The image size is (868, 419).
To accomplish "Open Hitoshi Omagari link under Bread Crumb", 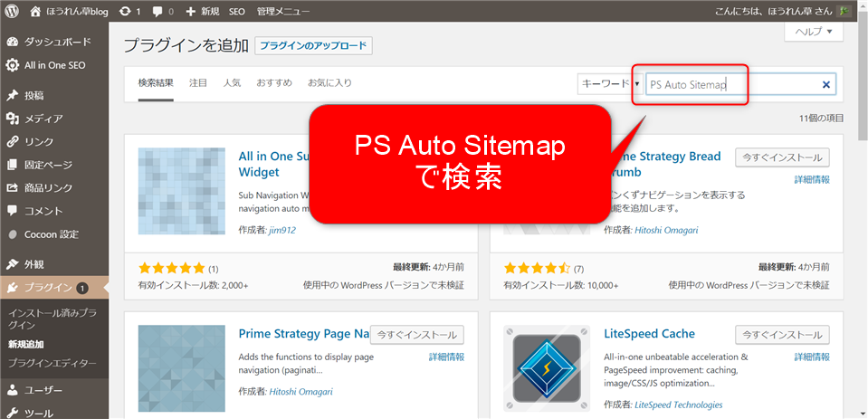I will [666, 230].
